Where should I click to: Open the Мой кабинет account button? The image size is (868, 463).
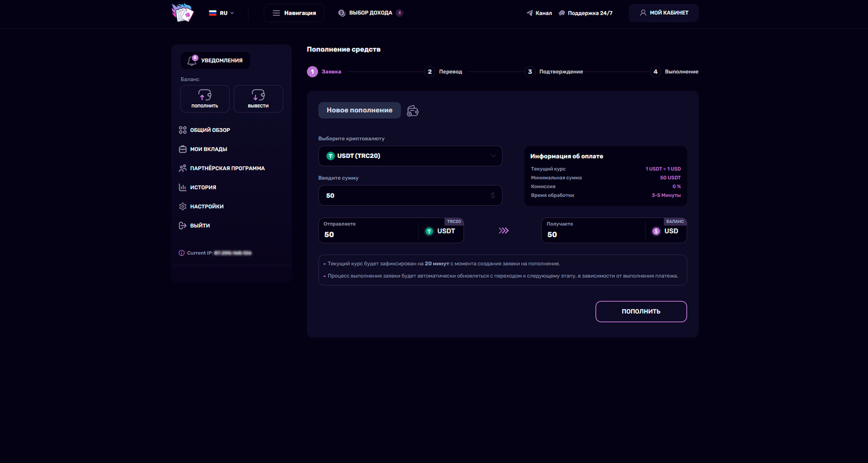[x=663, y=13]
